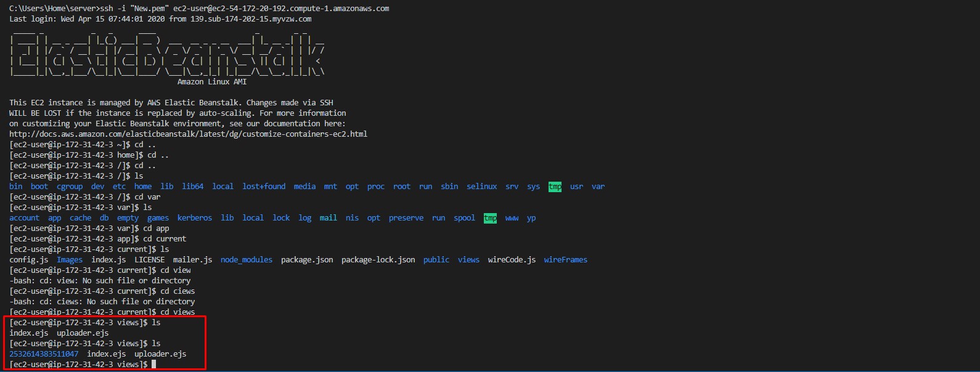Click the 'cd ciews: No such file' error line

(x=102, y=302)
